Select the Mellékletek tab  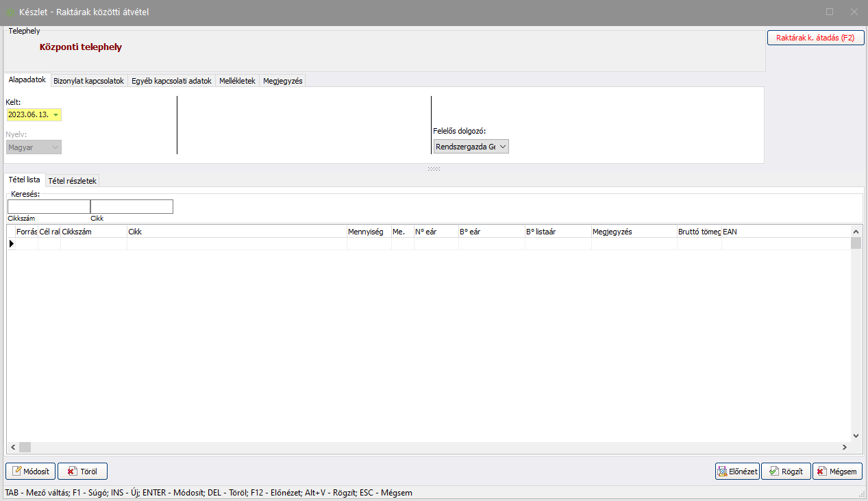[237, 81]
